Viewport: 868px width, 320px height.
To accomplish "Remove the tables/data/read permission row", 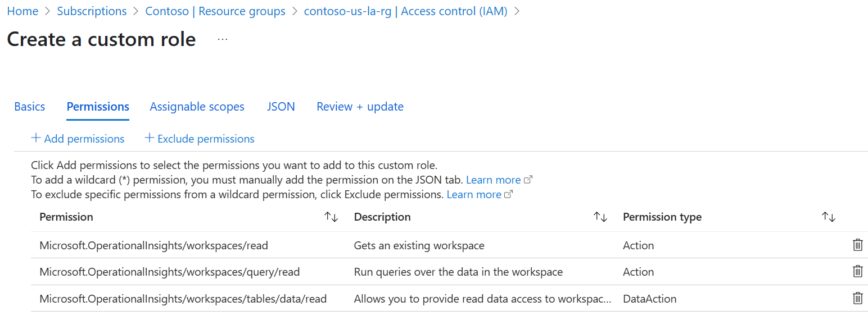I will pyautogui.click(x=857, y=299).
